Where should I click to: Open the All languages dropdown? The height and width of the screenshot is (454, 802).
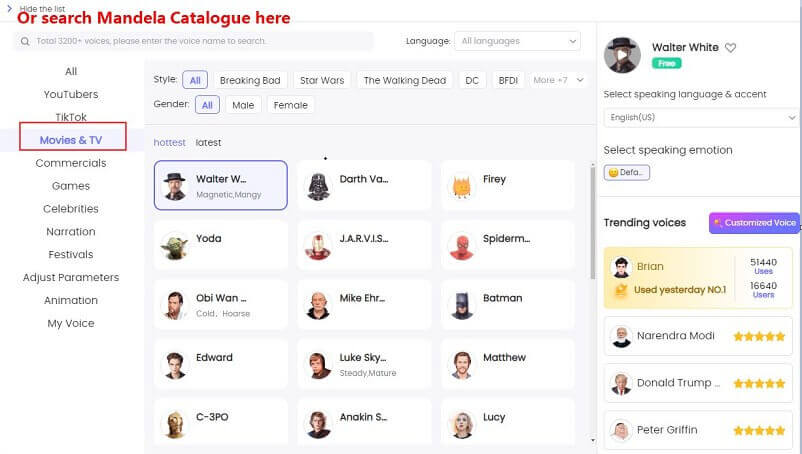[518, 41]
